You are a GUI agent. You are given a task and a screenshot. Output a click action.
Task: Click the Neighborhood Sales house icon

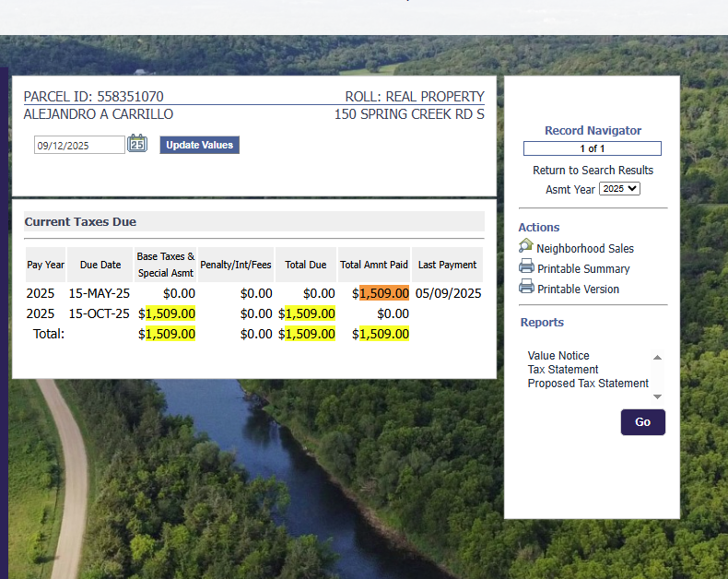coord(526,246)
